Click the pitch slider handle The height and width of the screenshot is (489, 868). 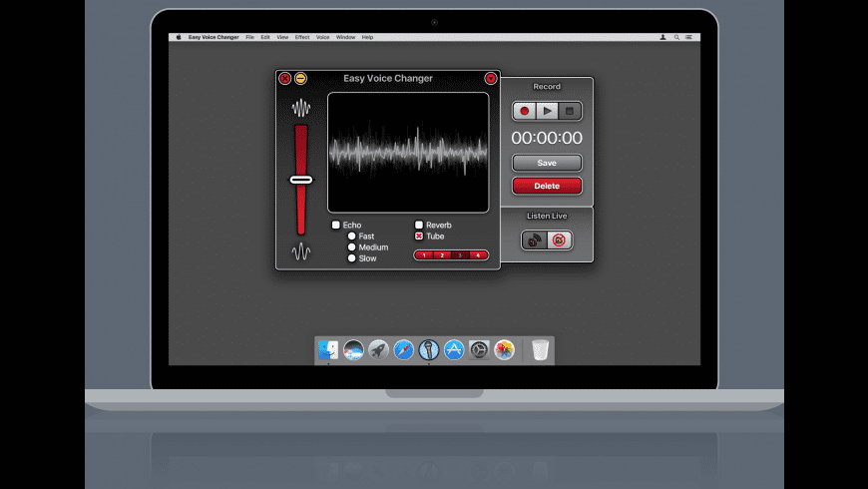pyautogui.click(x=301, y=180)
